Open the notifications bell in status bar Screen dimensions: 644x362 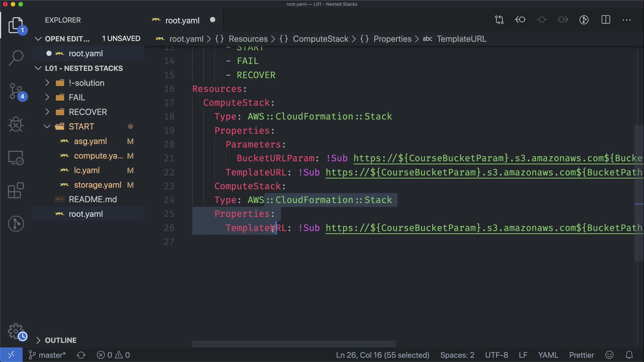pyautogui.click(x=629, y=355)
